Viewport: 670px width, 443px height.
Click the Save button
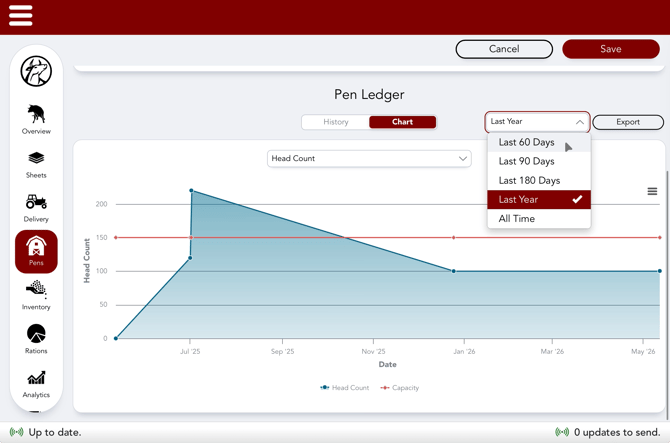(611, 49)
